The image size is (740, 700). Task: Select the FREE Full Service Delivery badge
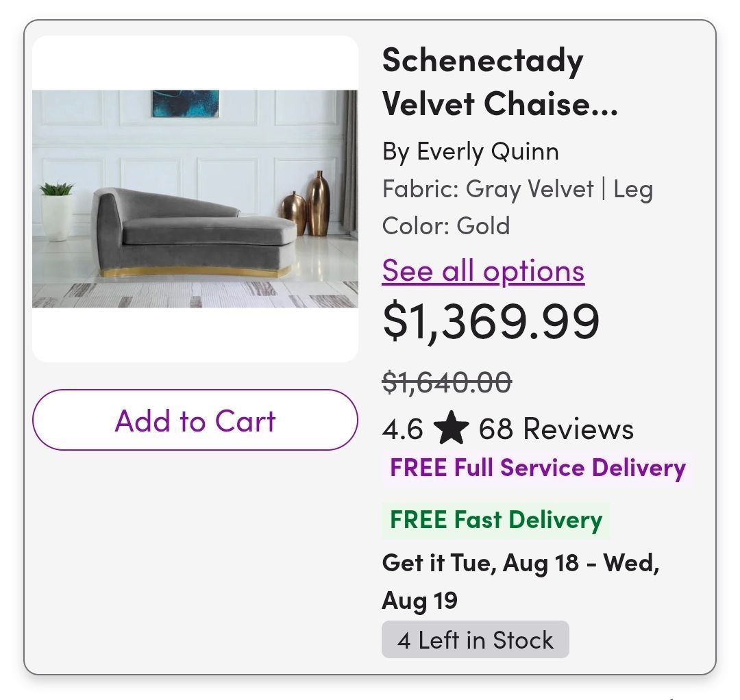pyautogui.click(x=538, y=468)
